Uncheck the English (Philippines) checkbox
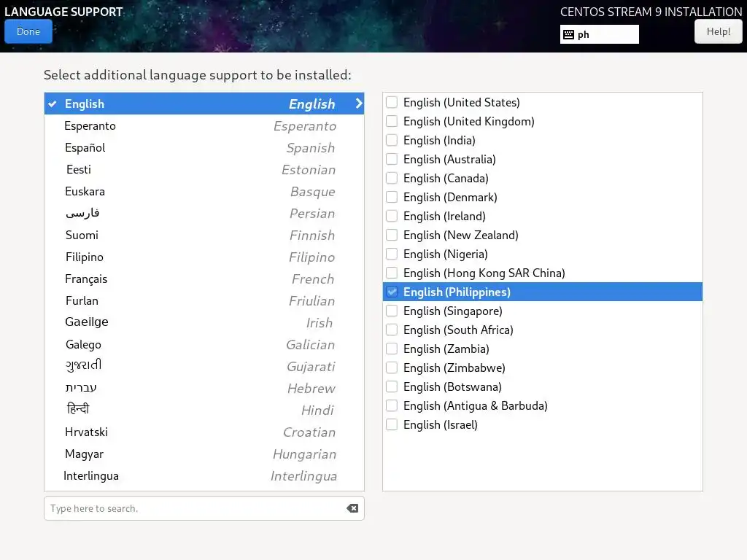This screenshot has height=560, width=747. point(392,292)
